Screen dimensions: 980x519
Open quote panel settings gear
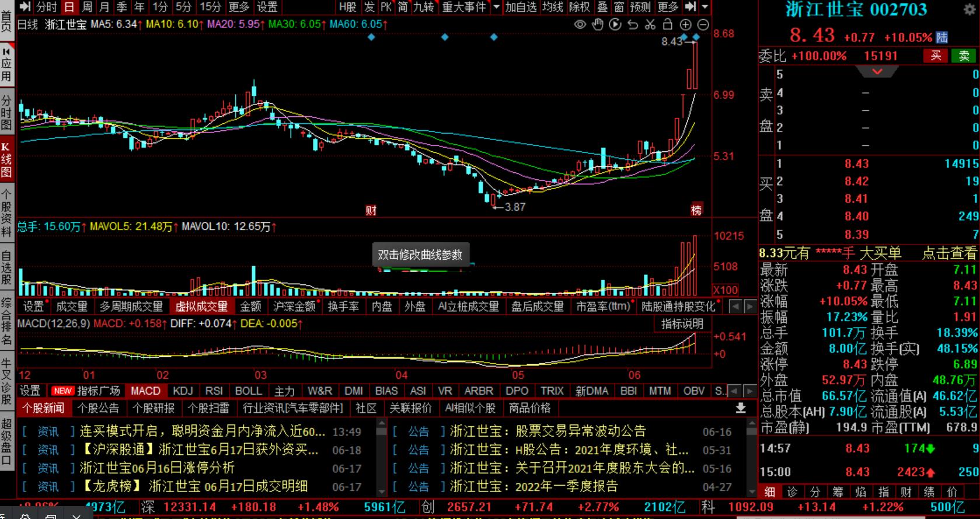968,10
